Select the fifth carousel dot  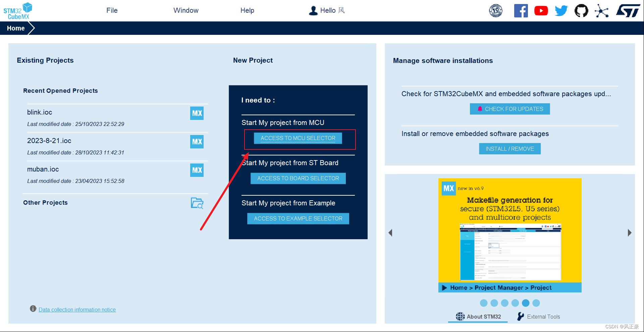pyautogui.click(x=526, y=303)
